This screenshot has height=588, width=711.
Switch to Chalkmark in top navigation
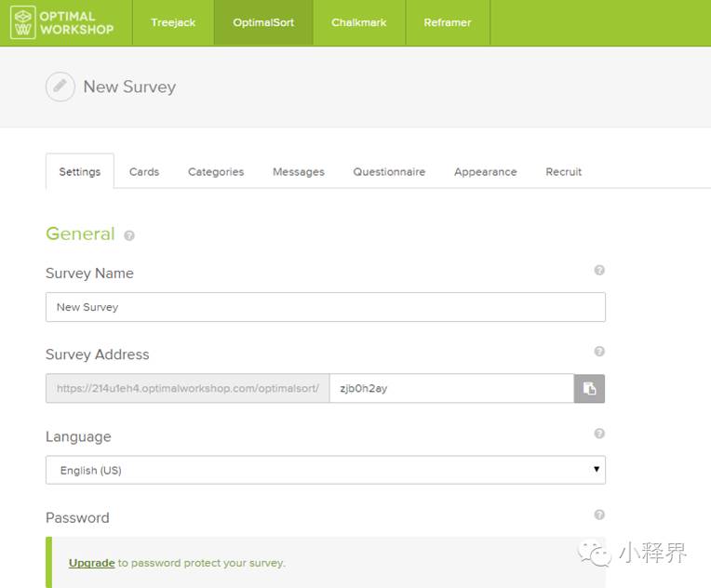pos(358,22)
